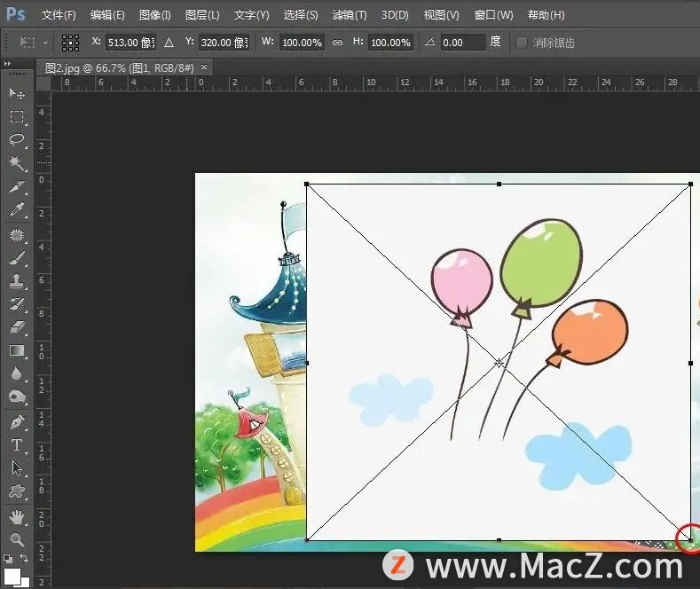Swap foreground and background colors
The width and height of the screenshot is (700, 589).
click(x=23, y=559)
